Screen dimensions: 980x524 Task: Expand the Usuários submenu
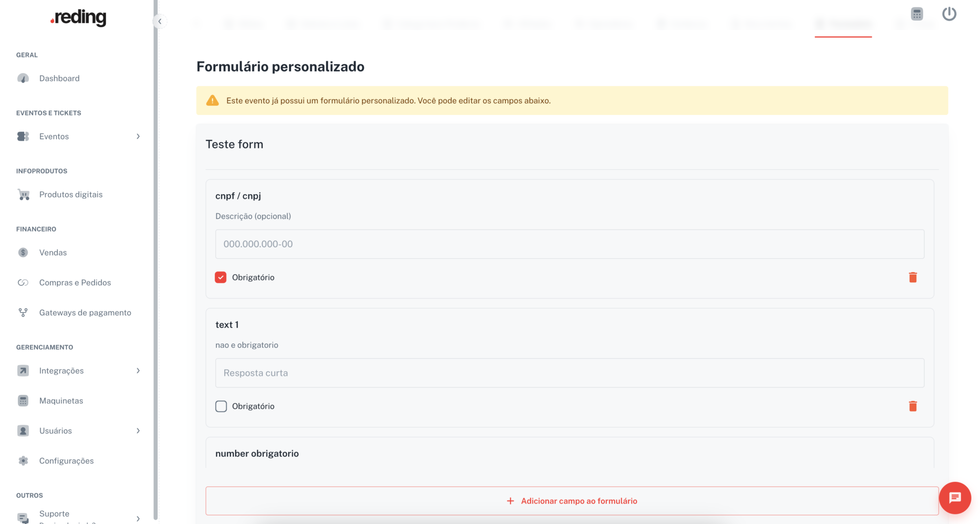tap(138, 431)
